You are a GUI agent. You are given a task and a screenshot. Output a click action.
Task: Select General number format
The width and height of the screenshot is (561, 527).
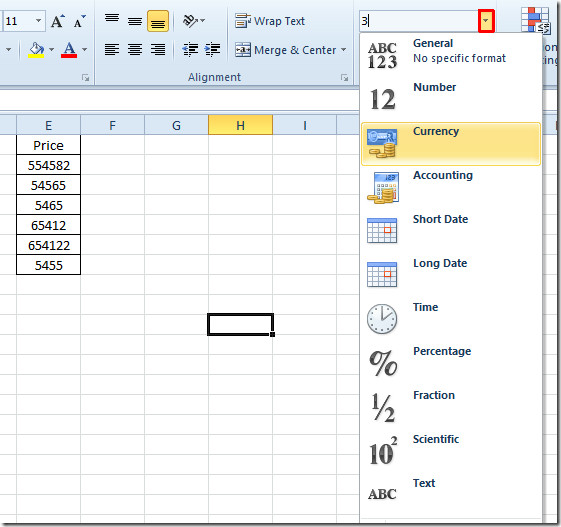click(451, 55)
